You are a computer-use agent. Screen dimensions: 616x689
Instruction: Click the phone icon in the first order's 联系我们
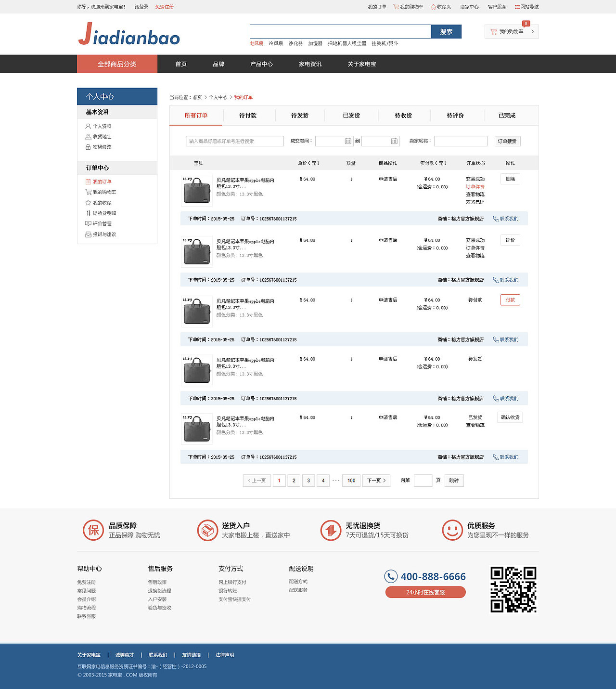[x=496, y=219]
